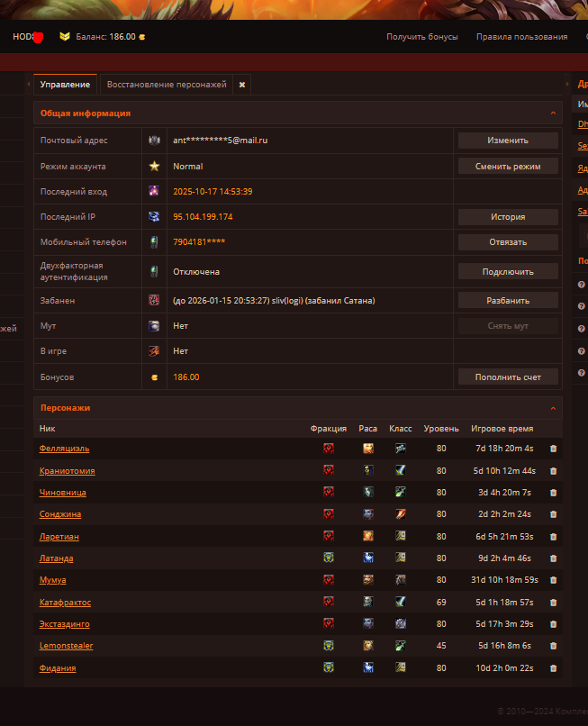This screenshot has height=726, width=588.
Task: Click the faction icon in Латанда row
Action: click(329, 558)
